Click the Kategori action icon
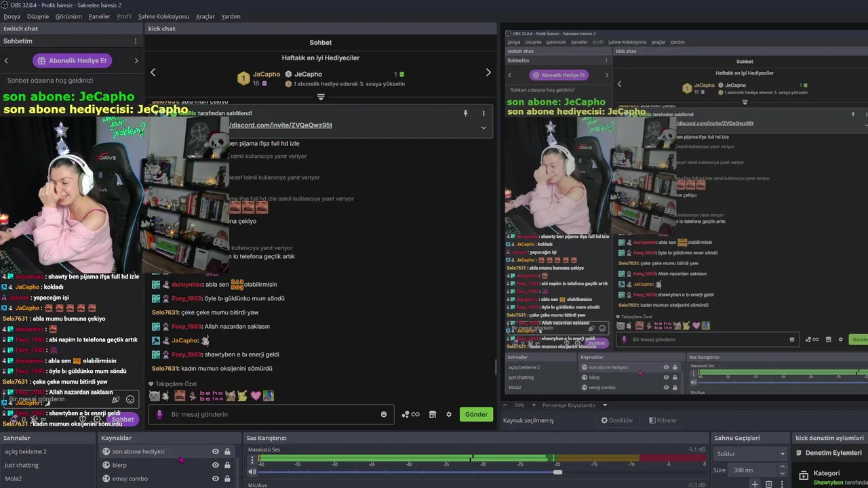 804,476
